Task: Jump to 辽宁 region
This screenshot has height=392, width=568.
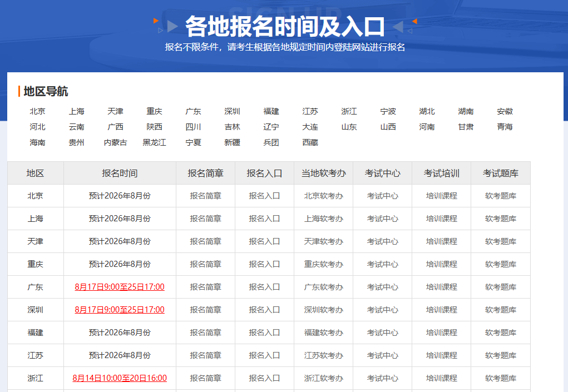Action: (x=271, y=127)
